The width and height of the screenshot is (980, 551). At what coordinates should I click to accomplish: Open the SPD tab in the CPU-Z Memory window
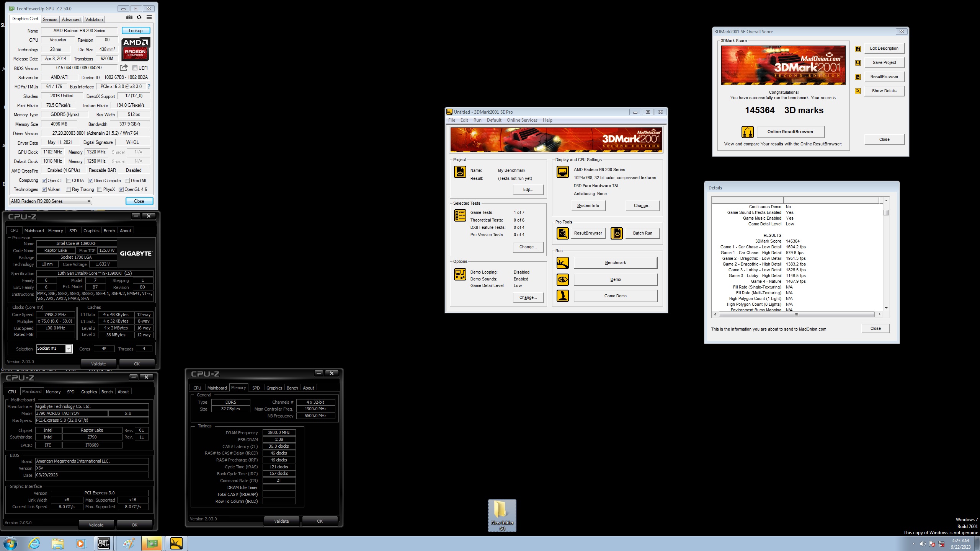tap(256, 388)
